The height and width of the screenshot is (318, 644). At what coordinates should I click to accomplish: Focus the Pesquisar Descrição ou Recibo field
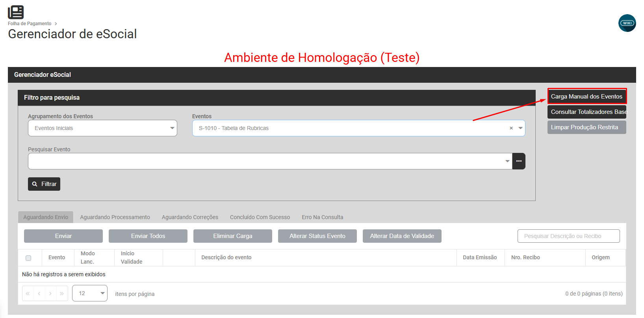pos(569,236)
